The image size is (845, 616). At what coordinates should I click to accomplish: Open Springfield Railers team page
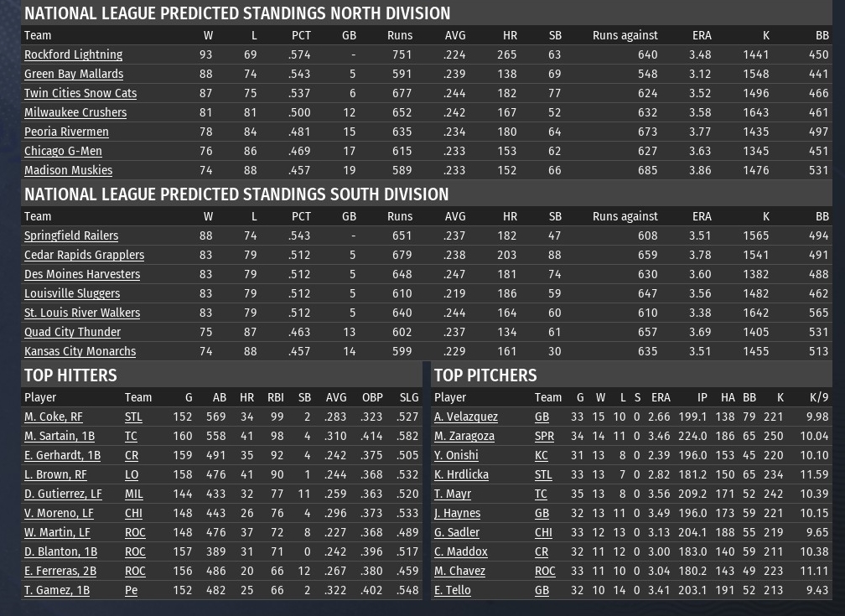pos(71,236)
